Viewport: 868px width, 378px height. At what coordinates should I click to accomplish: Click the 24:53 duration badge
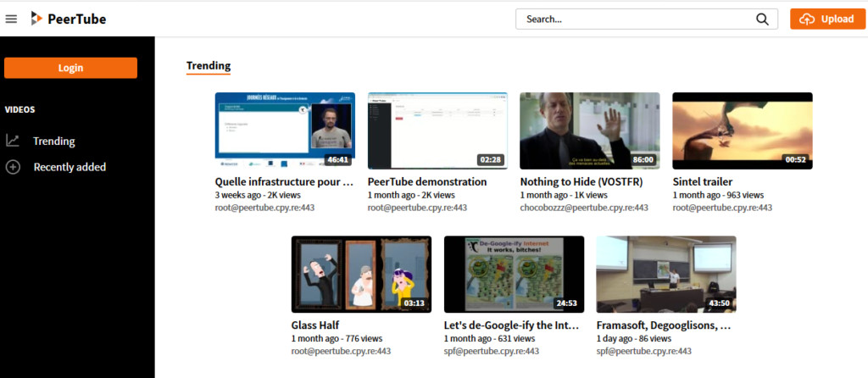567,303
